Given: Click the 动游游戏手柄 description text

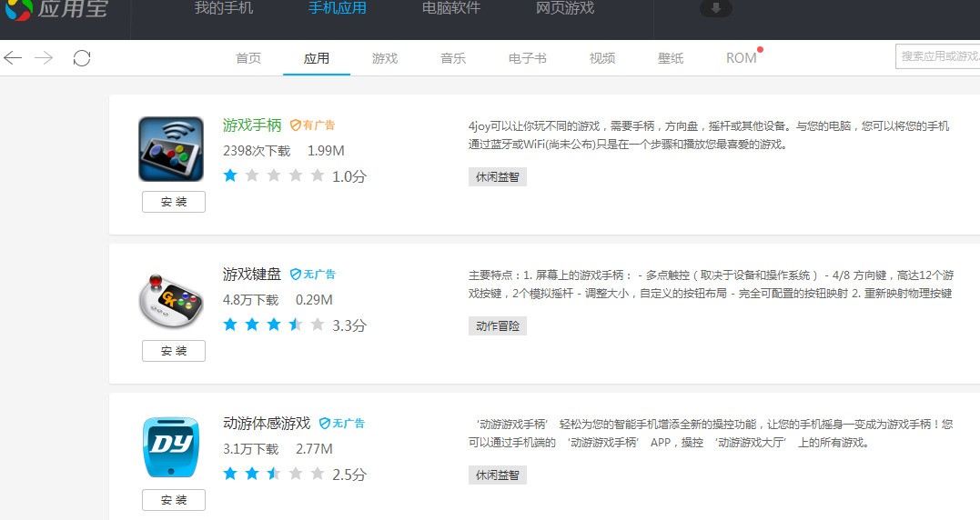Looking at the screenshot, I should point(711,434).
